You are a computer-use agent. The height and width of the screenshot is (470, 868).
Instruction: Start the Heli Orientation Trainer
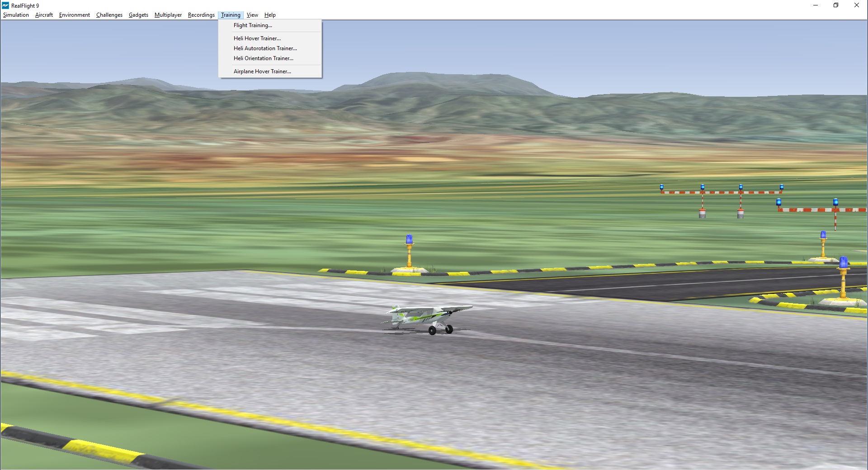coord(263,58)
